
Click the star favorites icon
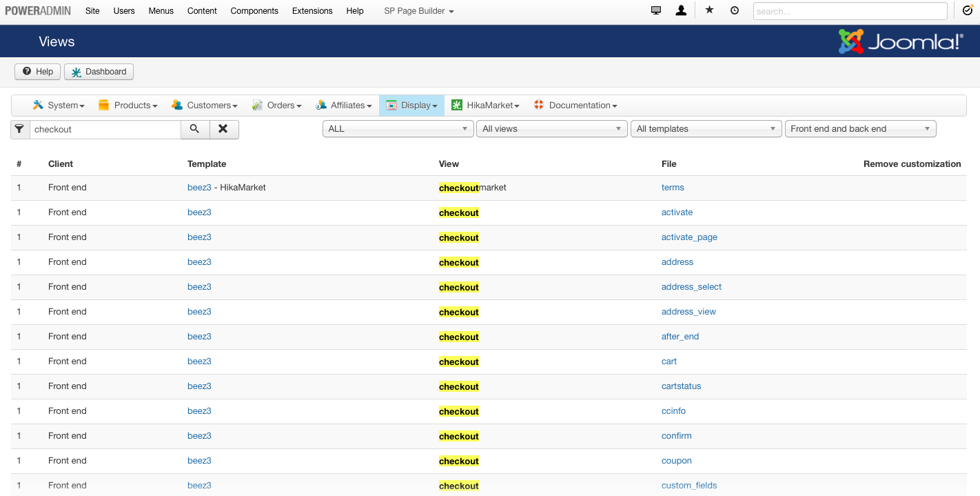click(x=709, y=11)
